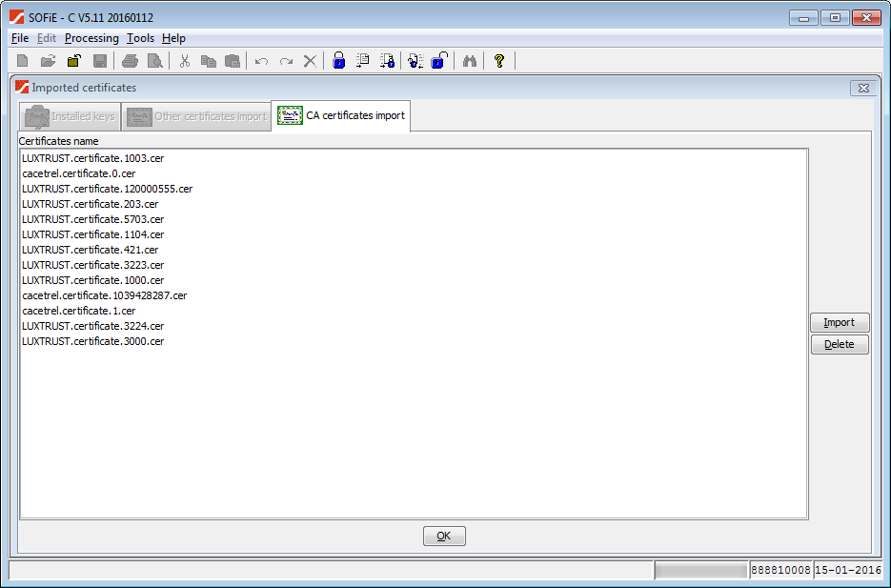Select LUXTRUST.certificate.1003.cer in the list

pos(92,158)
